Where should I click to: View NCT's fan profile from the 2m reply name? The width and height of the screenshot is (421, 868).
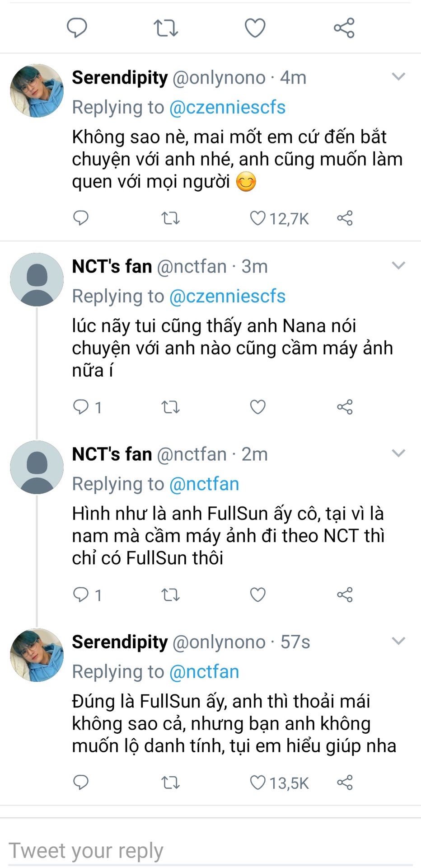coord(112,454)
